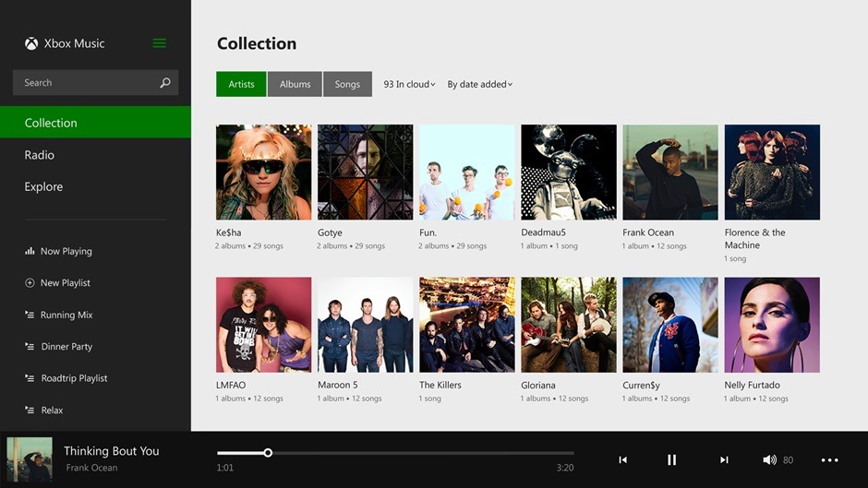Open the By date added sort dropdown

479,84
